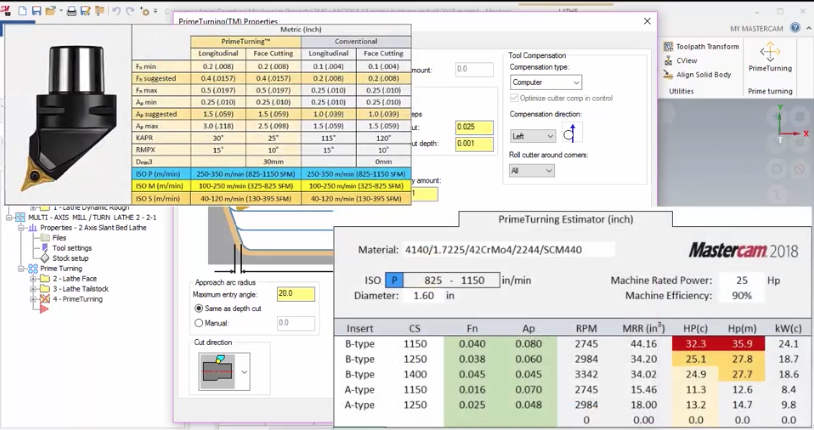Click the Print icon

(72, 10)
